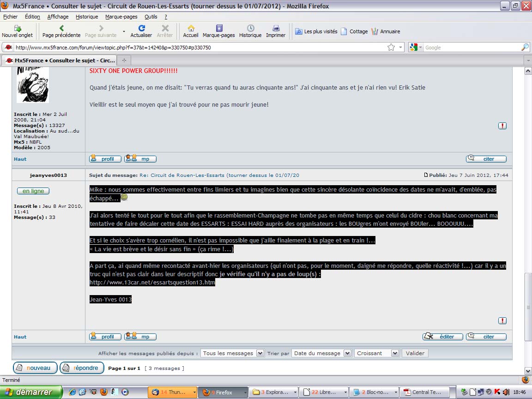Image resolution: width=532 pixels, height=399 pixels.
Task: Click Valider to apply sorting
Action: click(415, 353)
